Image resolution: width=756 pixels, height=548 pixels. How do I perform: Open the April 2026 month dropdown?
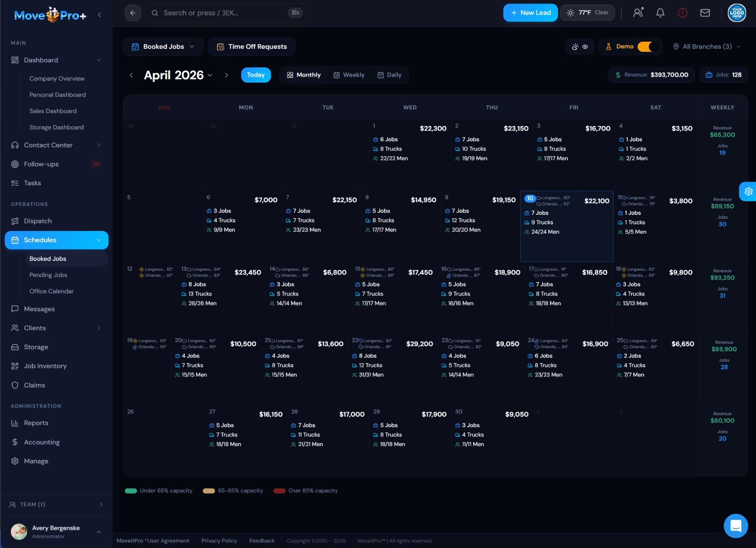click(178, 75)
